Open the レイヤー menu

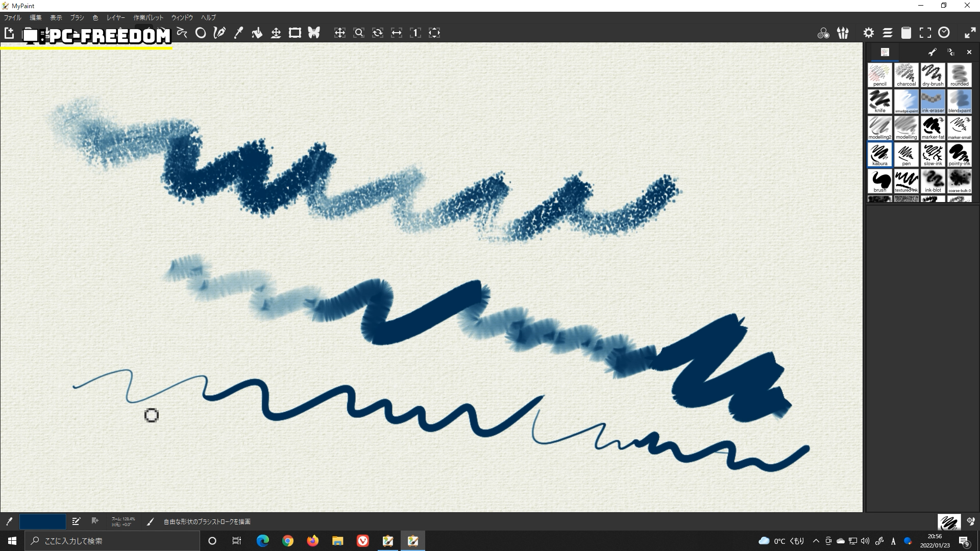[x=115, y=17]
